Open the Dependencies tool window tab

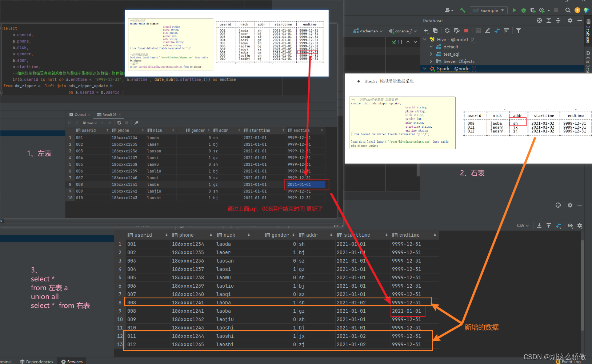[x=37, y=361]
